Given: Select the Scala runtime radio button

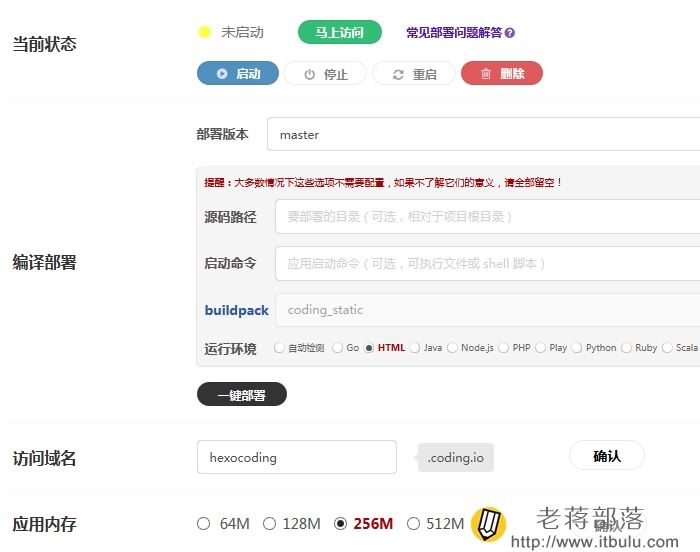Looking at the screenshot, I should pyautogui.click(x=667, y=347).
